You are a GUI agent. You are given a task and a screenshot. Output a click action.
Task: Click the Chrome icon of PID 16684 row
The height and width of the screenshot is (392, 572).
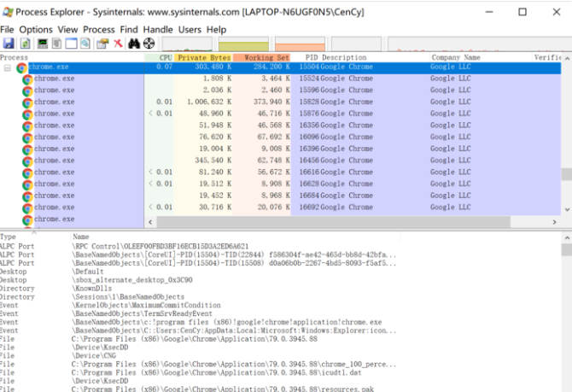[x=27, y=196]
